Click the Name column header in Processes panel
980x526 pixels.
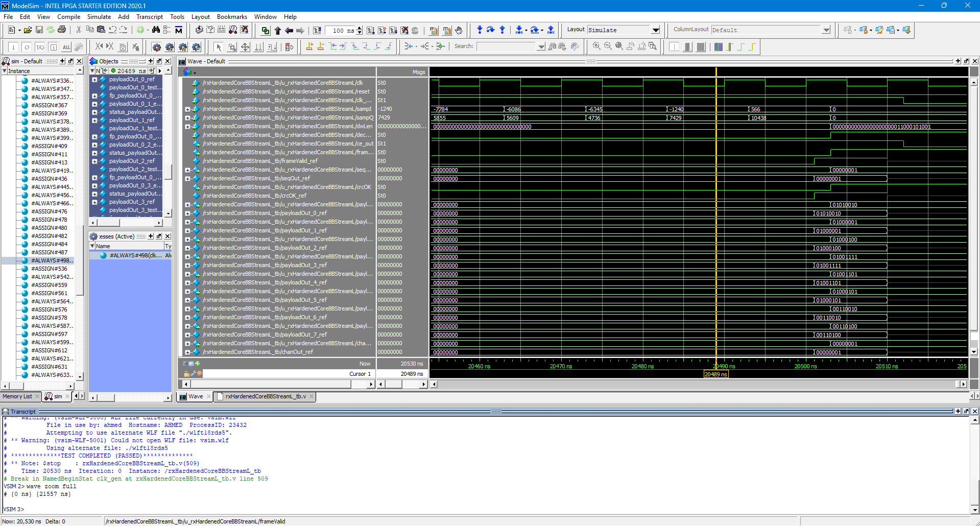pos(127,246)
